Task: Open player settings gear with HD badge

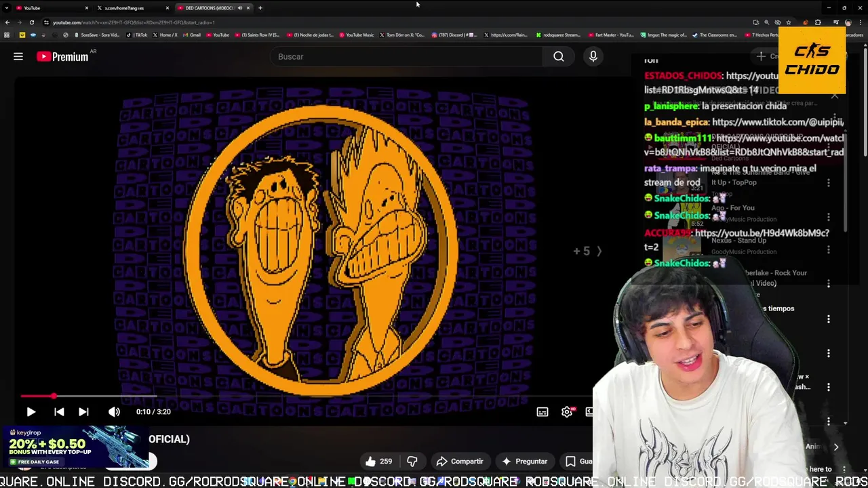Action: point(568,411)
